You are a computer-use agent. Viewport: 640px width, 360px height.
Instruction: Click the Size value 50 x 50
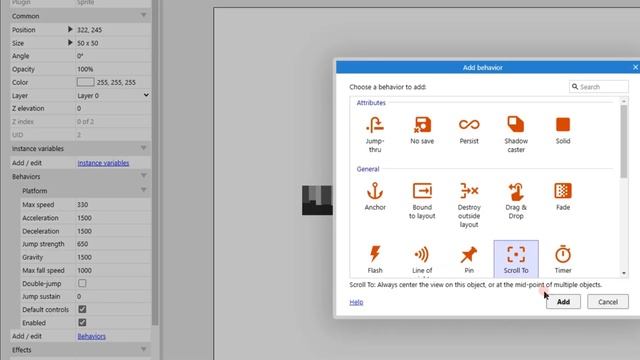click(87, 43)
